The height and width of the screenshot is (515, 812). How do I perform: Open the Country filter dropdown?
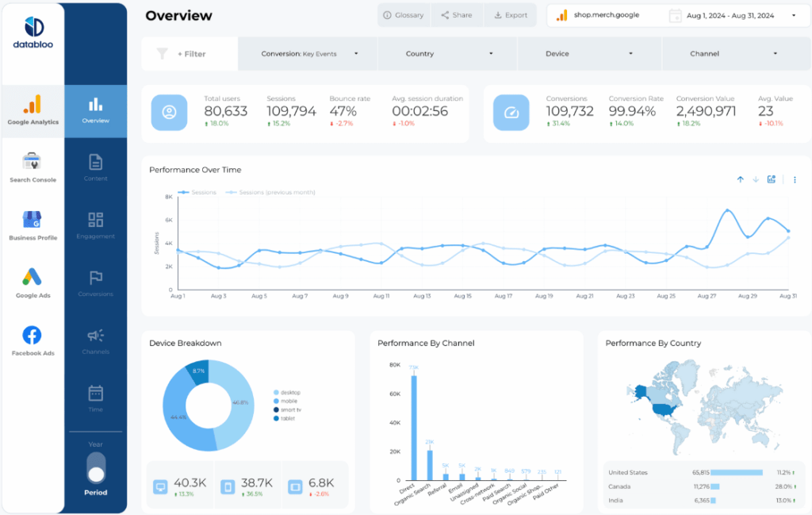446,53
